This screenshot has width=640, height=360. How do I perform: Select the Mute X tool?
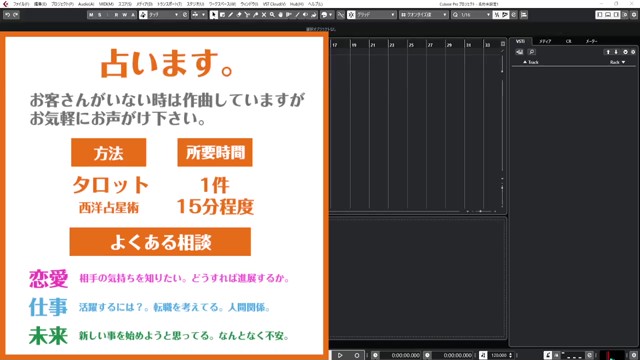click(x=264, y=15)
